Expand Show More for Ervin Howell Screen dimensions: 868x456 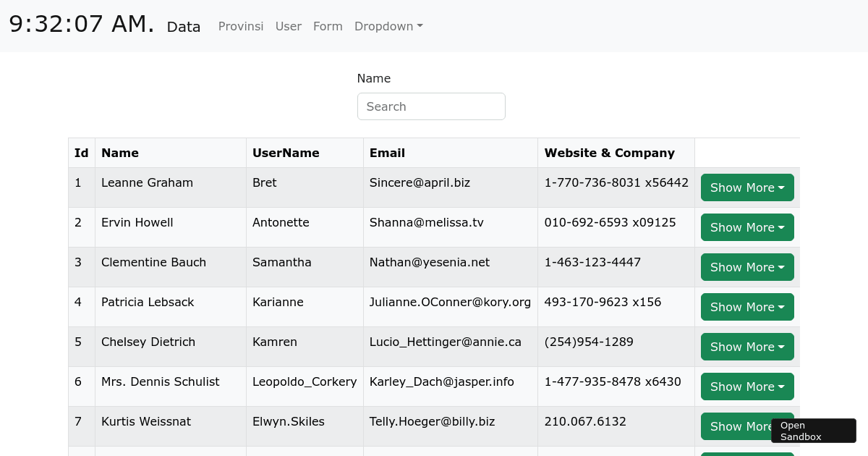746,227
